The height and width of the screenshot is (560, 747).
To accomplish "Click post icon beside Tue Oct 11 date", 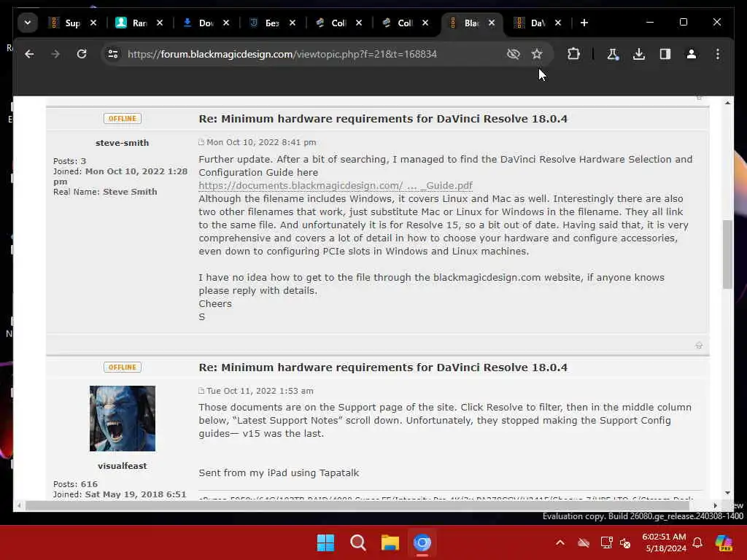I will click(x=201, y=391).
